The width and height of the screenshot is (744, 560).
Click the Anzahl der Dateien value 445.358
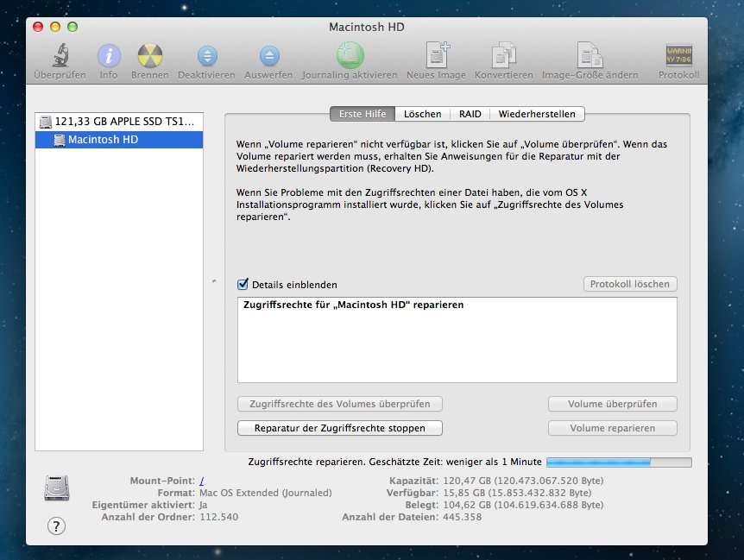(462, 517)
